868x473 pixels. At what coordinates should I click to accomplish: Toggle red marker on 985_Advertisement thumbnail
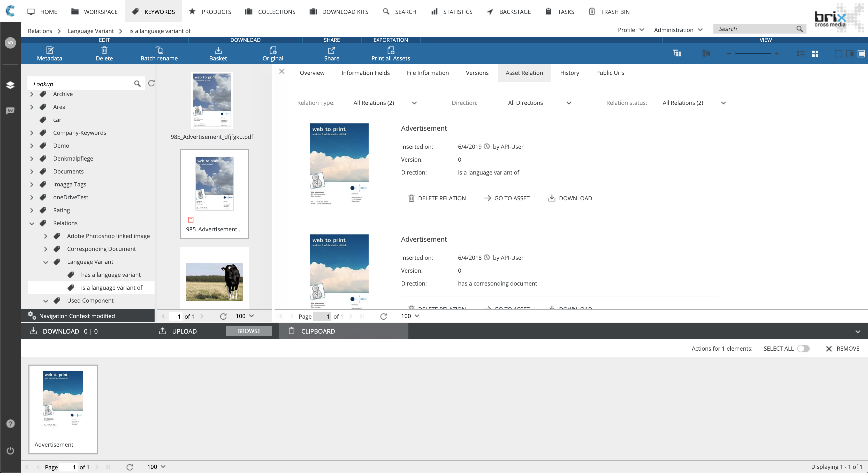coord(191,220)
